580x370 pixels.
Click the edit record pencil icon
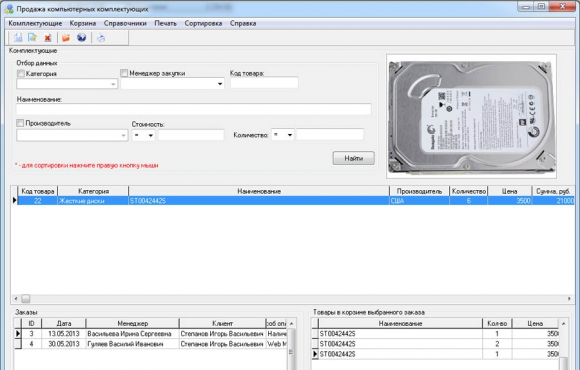[x=33, y=37]
